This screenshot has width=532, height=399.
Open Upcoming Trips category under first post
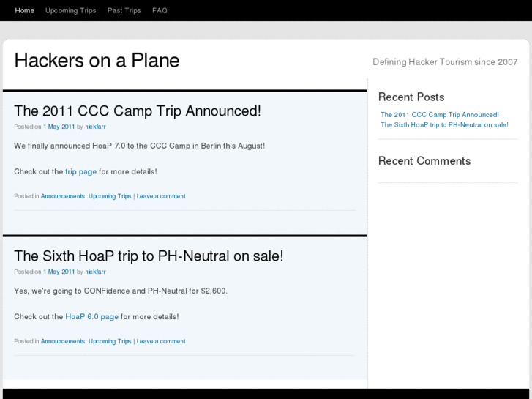110,196
